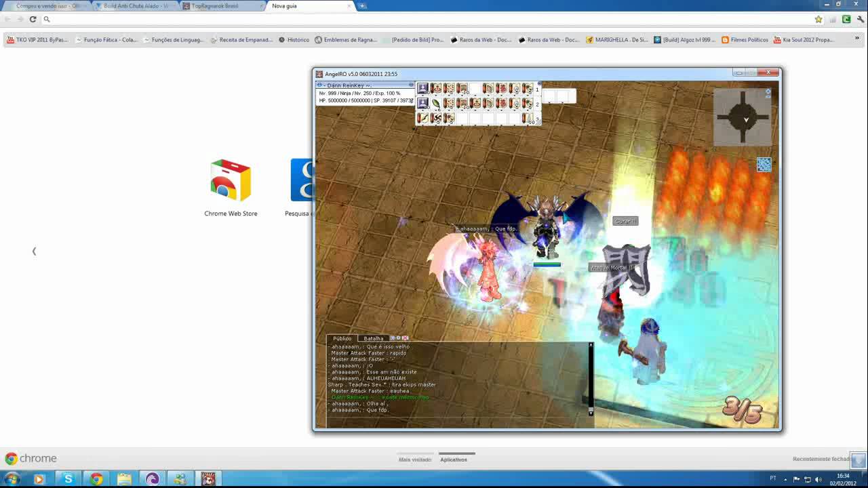Use the second skill scroll in hotkey row 3
This screenshot has height=488, width=868.
[435, 119]
